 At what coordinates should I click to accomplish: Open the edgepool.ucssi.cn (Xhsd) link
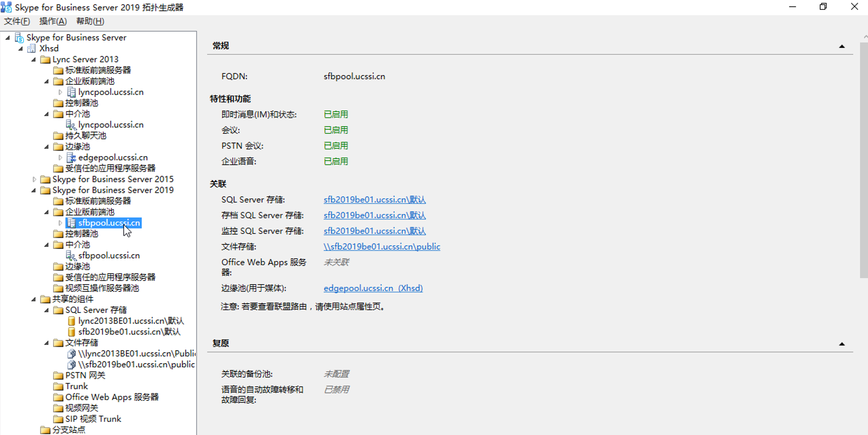point(373,288)
